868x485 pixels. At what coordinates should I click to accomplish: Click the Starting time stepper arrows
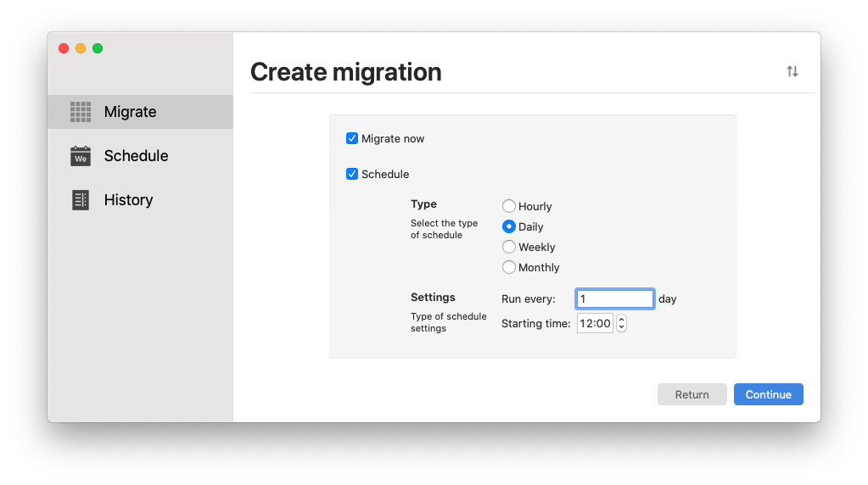(x=621, y=324)
